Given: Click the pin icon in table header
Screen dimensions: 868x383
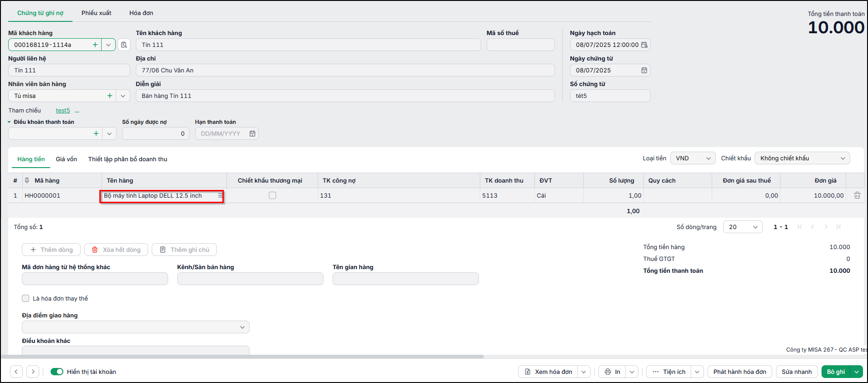Looking at the screenshot, I should click(27, 180).
